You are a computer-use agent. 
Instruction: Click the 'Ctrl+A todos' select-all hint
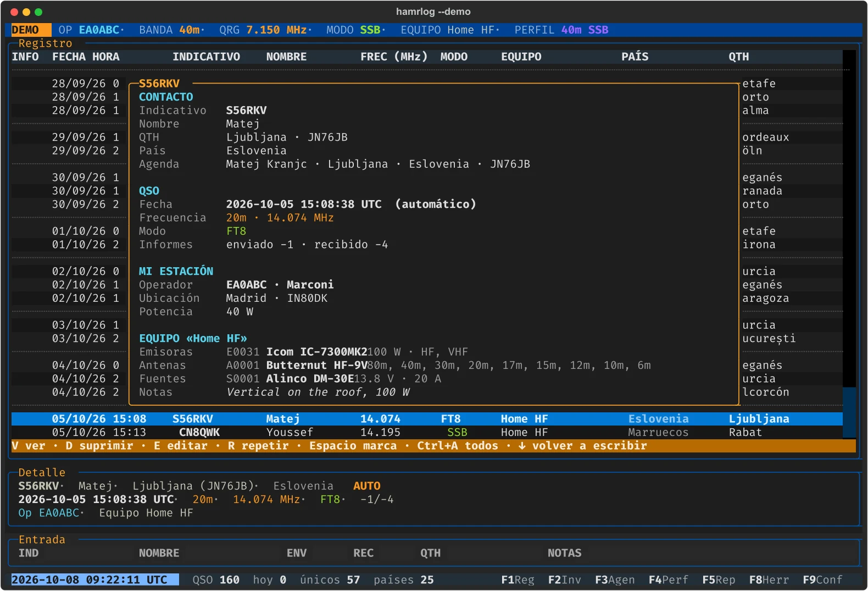458,445
